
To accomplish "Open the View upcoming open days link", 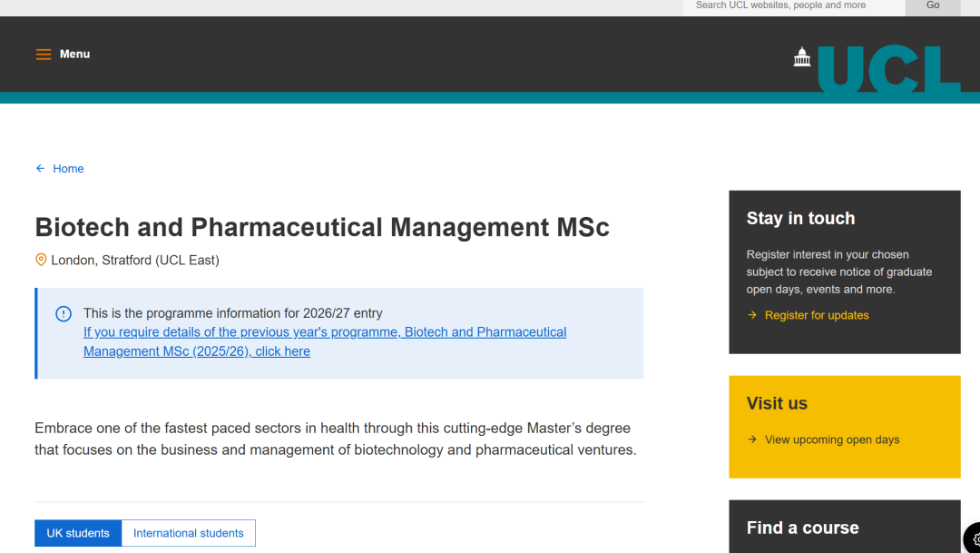I will [x=832, y=439].
